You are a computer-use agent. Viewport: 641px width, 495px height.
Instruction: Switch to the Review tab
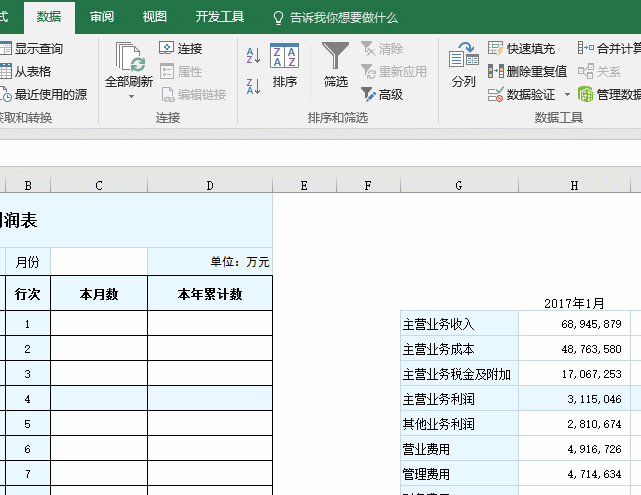(x=102, y=17)
